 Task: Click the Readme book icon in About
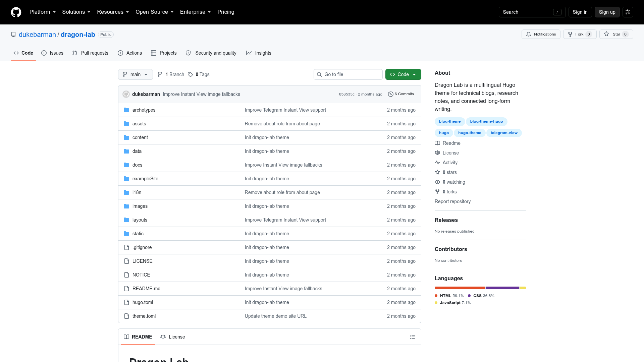[x=437, y=143]
